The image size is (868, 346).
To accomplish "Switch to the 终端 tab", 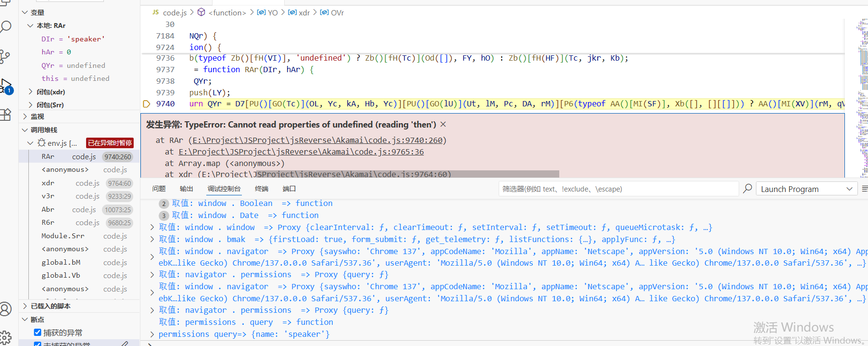I will tap(262, 189).
